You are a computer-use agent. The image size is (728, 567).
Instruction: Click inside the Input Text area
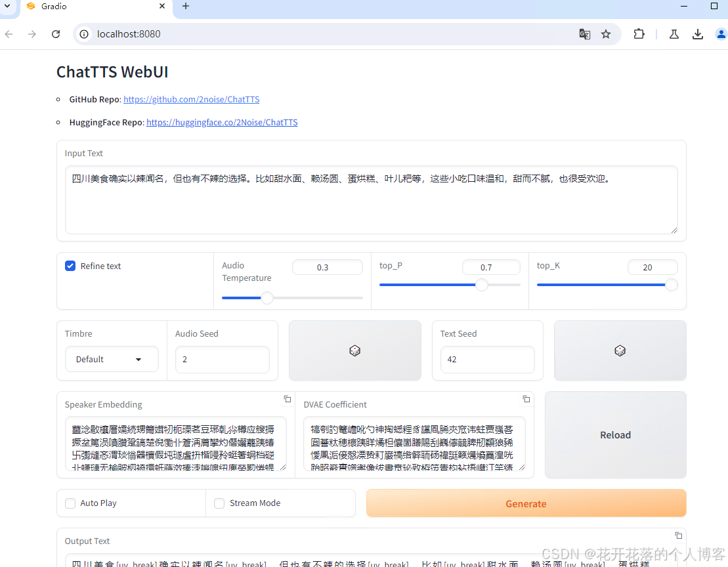point(372,199)
